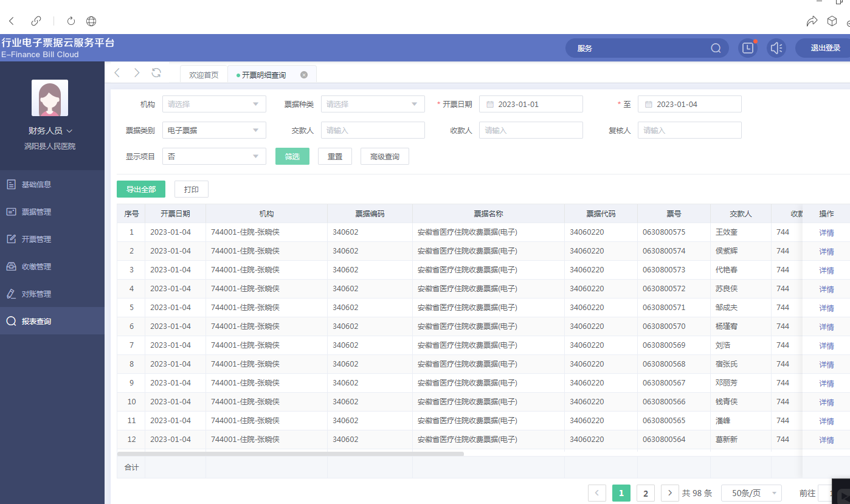Click the browser refresh icon

coord(71,21)
